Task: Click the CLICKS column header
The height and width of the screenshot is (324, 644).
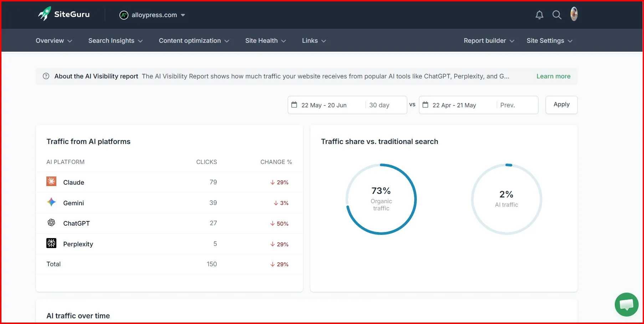Action: (206, 162)
